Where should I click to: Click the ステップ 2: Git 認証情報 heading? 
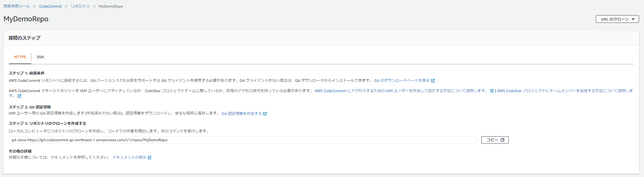point(30,107)
